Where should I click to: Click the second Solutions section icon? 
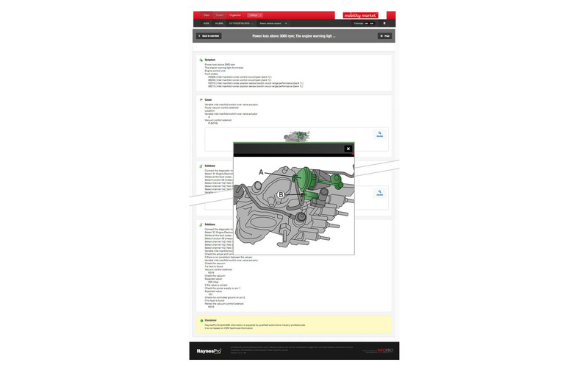[201, 224]
